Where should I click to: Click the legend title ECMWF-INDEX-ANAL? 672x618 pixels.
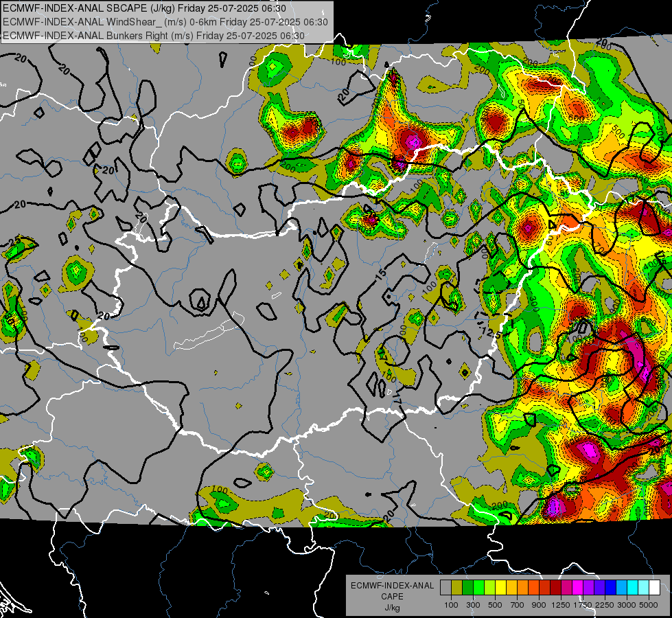393,586
